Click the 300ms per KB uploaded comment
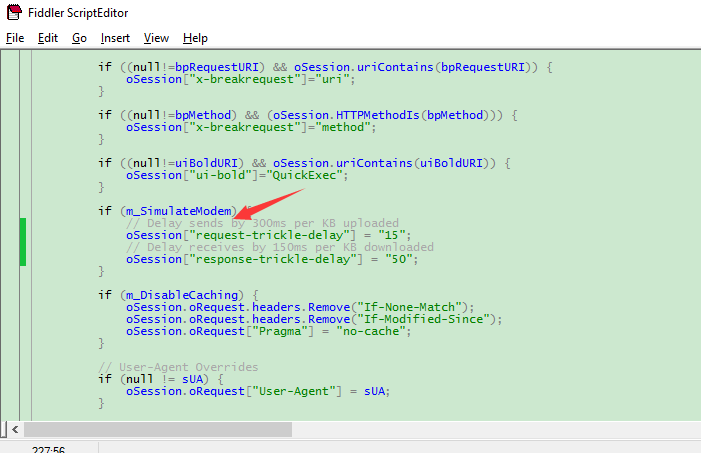701x453 pixels. click(262, 223)
